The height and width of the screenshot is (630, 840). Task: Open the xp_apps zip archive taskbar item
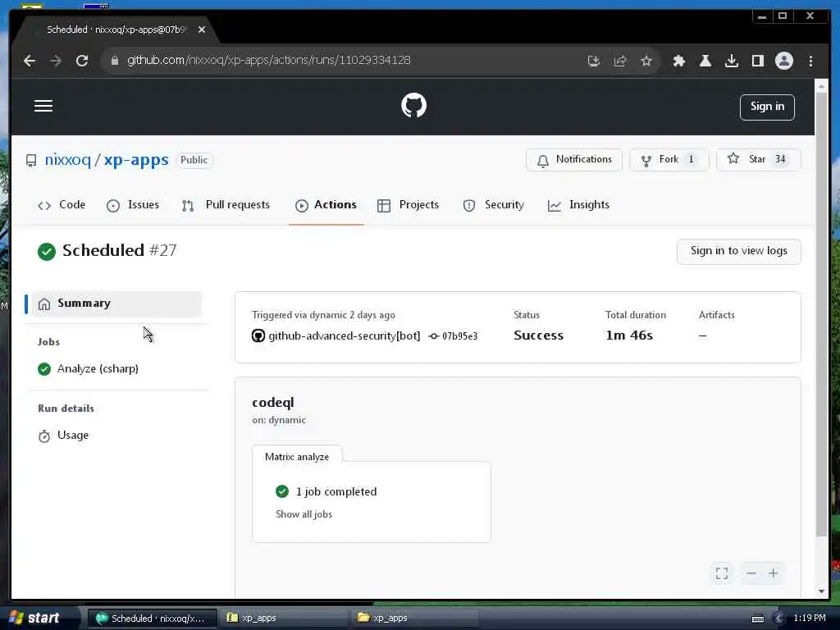click(284, 619)
